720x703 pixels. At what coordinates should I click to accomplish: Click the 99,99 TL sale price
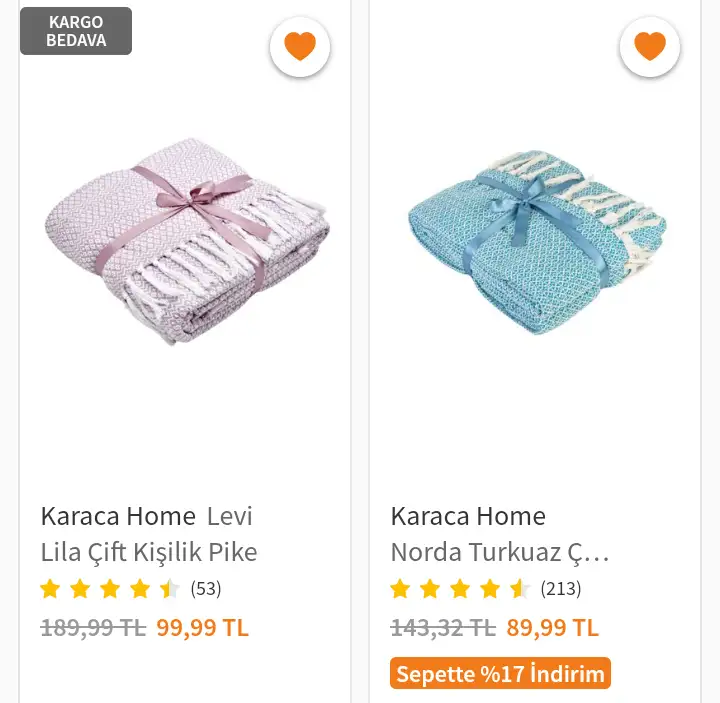coord(202,628)
